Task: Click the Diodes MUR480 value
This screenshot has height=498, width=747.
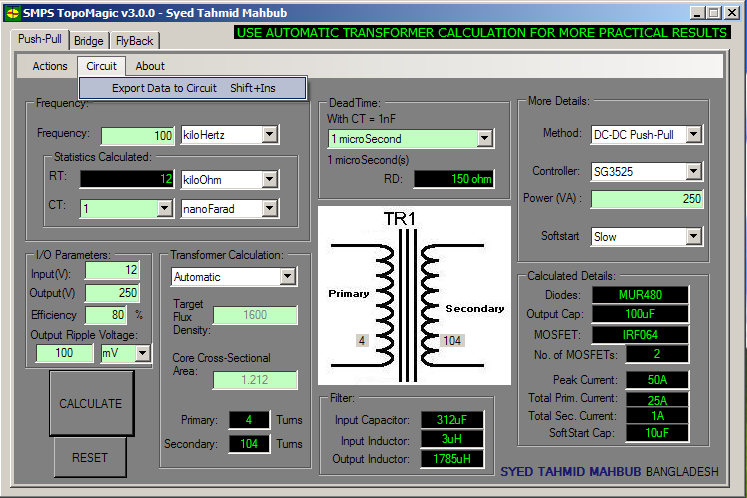Action: click(x=640, y=295)
